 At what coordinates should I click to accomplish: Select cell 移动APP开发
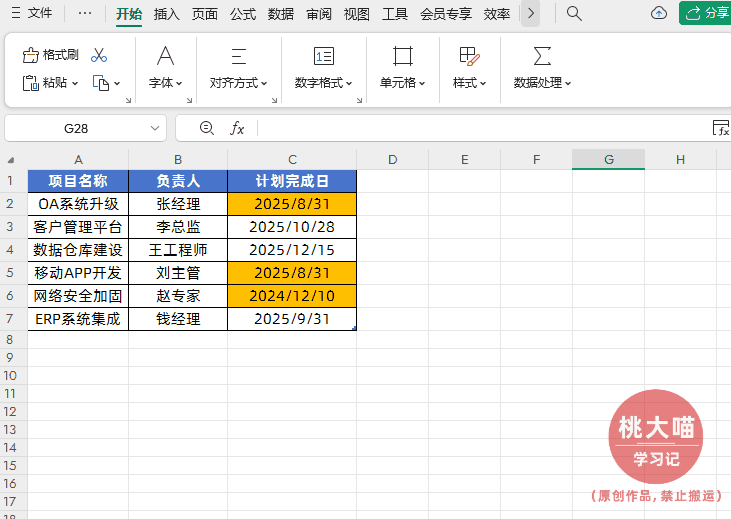click(x=78, y=273)
